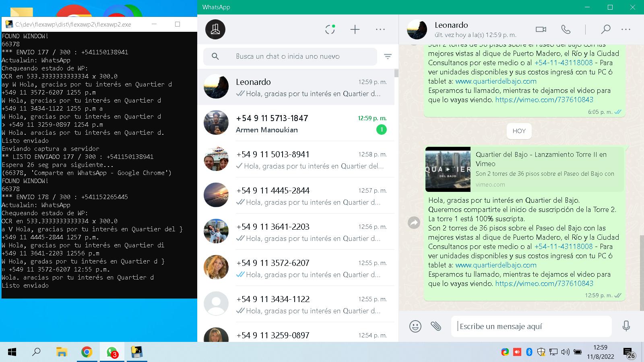Start a new chat with plus icon
Viewport: 644px width, 362px height.
(x=355, y=29)
